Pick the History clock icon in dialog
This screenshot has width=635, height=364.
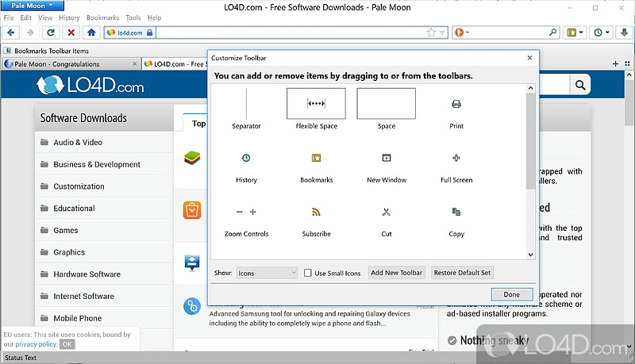[246, 158]
